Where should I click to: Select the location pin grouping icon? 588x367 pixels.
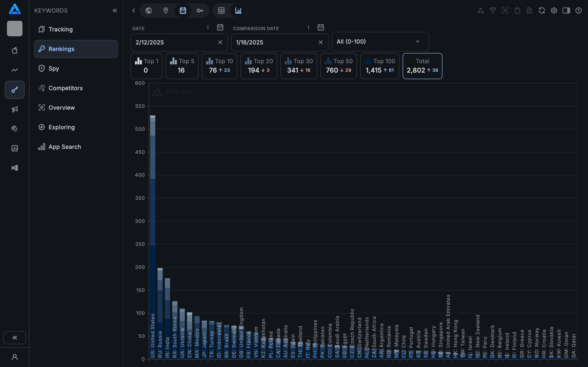pos(166,10)
